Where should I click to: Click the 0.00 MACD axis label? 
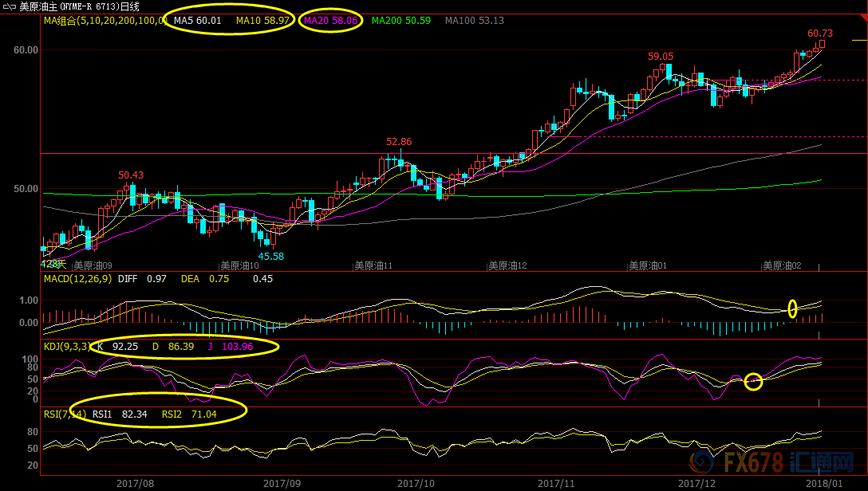29,323
